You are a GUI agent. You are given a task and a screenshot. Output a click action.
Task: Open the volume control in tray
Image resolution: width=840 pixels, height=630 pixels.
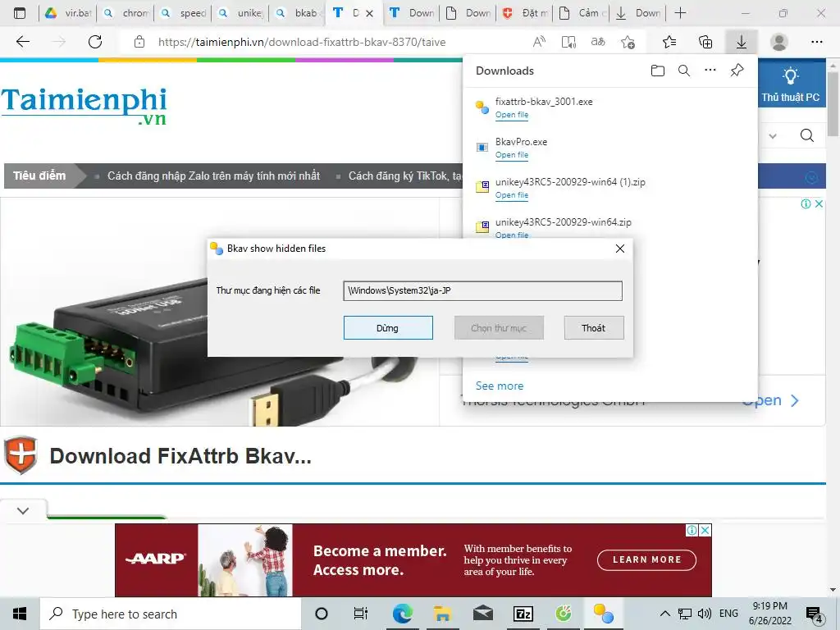coord(705,614)
